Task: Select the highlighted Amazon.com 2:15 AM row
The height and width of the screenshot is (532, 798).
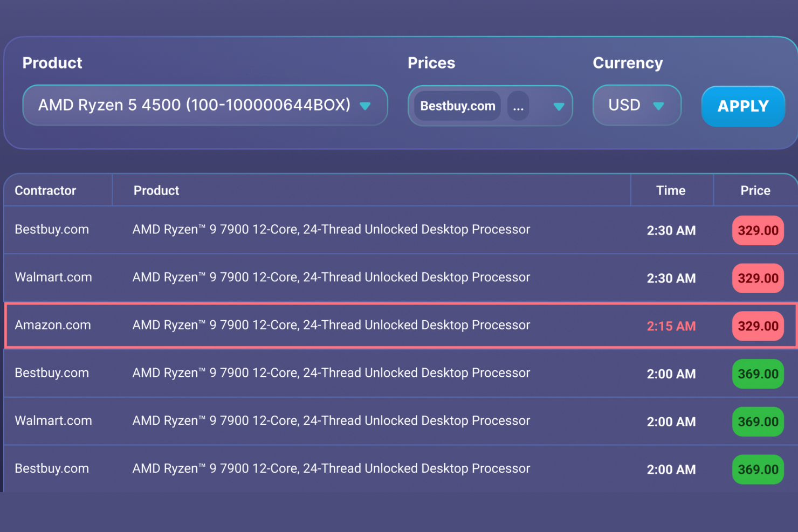Action: (x=377, y=325)
